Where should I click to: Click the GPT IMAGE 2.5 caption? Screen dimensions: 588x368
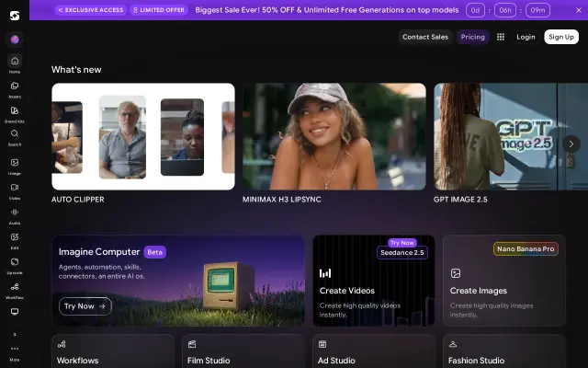(460, 200)
